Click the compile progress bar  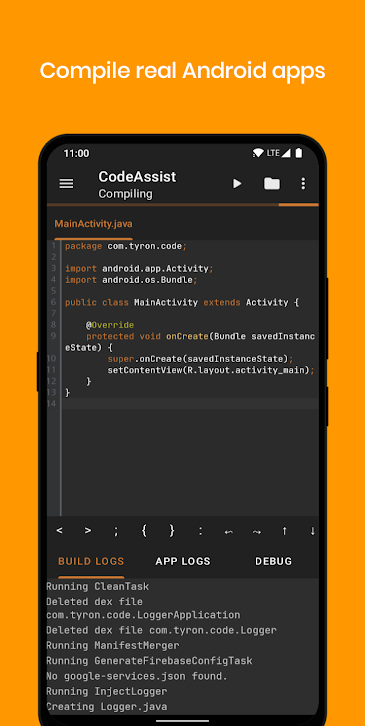click(182, 204)
